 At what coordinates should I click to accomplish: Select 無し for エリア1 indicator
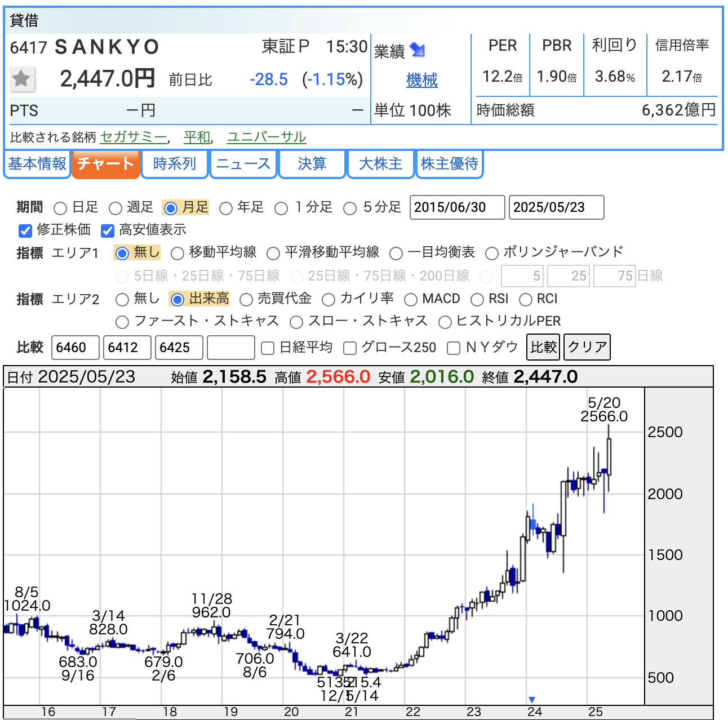(122, 254)
